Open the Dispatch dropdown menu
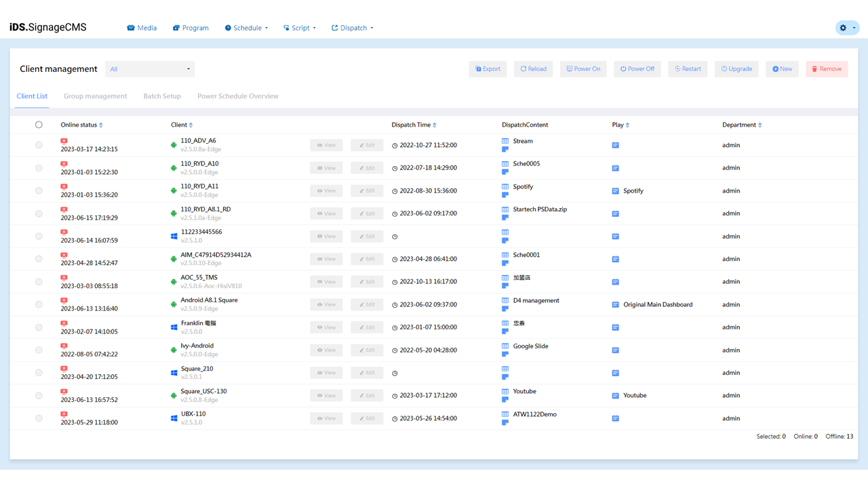 click(353, 28)
